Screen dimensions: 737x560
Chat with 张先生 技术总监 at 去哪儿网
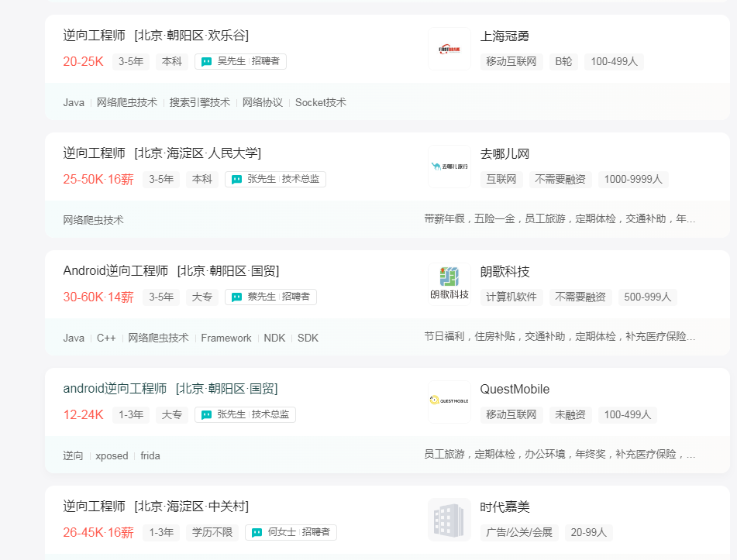[x=275, y=179]
